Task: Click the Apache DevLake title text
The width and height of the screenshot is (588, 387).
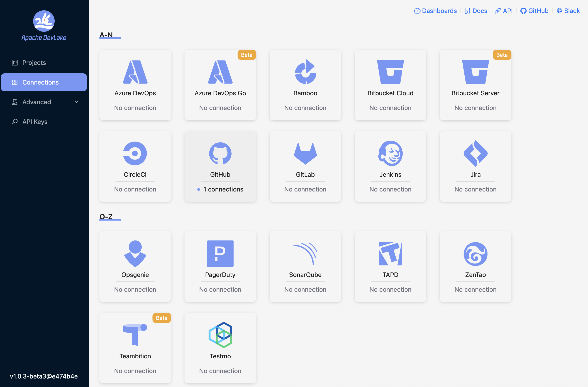Action: point(44,38)
